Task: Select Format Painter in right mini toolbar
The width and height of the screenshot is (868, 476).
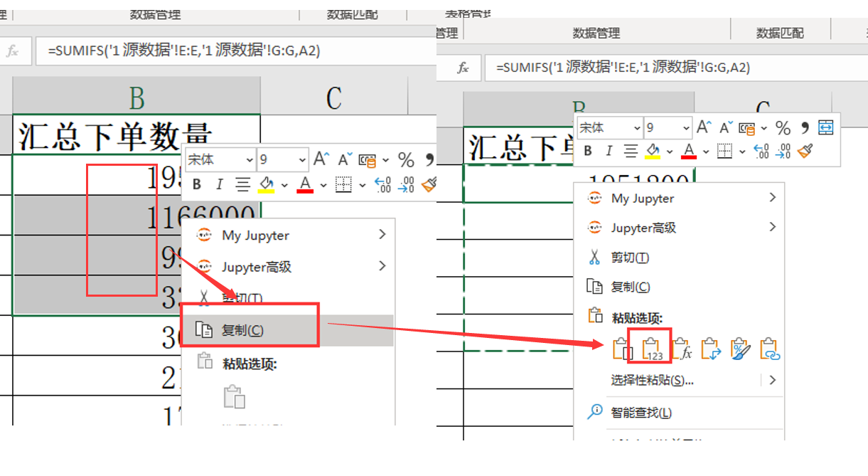Action: tap(805, 151)
